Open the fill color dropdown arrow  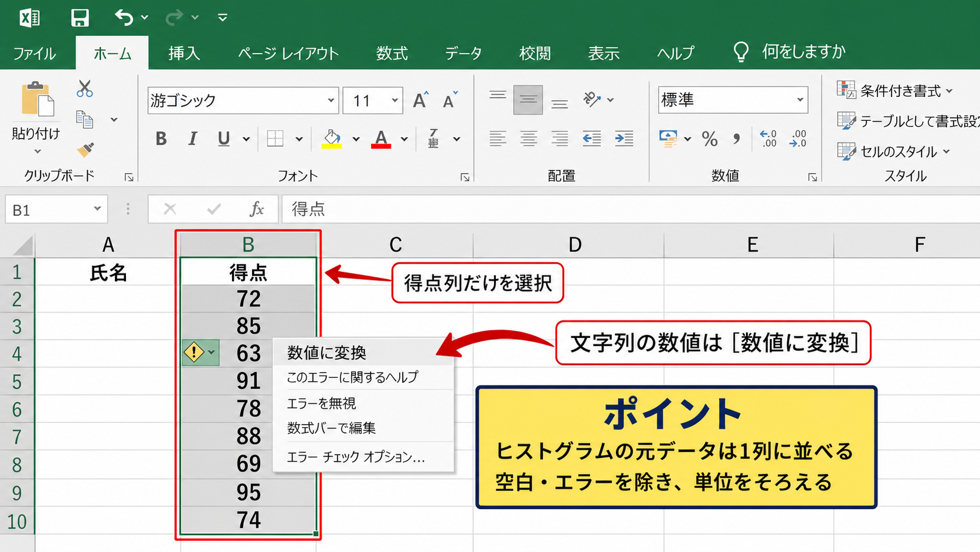(x=356, y=139)
